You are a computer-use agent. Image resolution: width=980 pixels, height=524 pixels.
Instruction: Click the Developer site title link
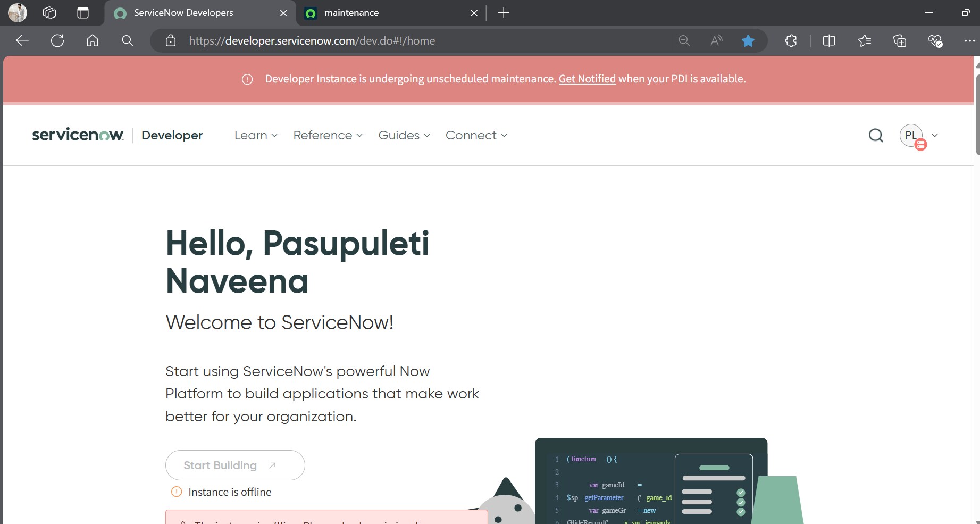(x=172, y=136)
